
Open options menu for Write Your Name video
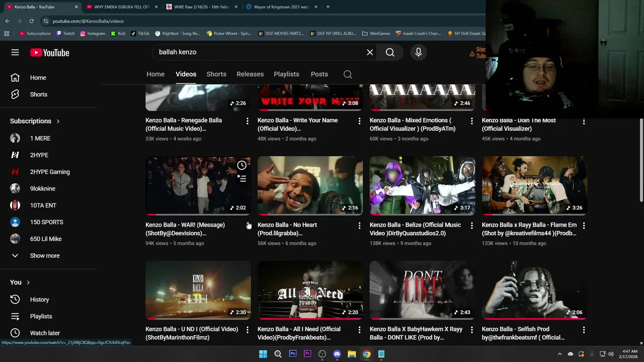(x=359, y=121)
